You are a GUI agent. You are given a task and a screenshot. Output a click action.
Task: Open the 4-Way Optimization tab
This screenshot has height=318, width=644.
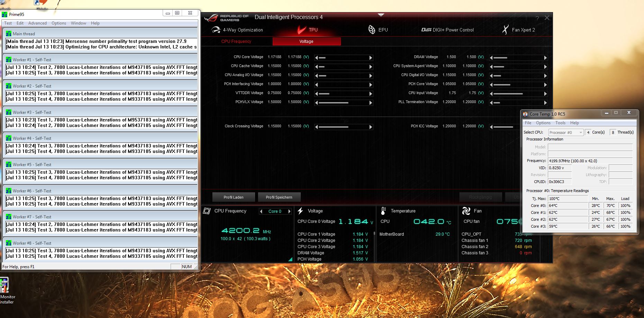[237, 30]
